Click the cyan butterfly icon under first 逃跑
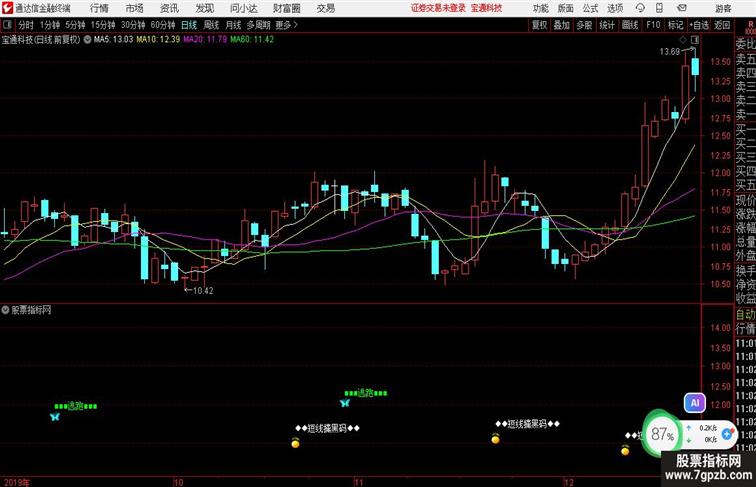 coord(55,417)
